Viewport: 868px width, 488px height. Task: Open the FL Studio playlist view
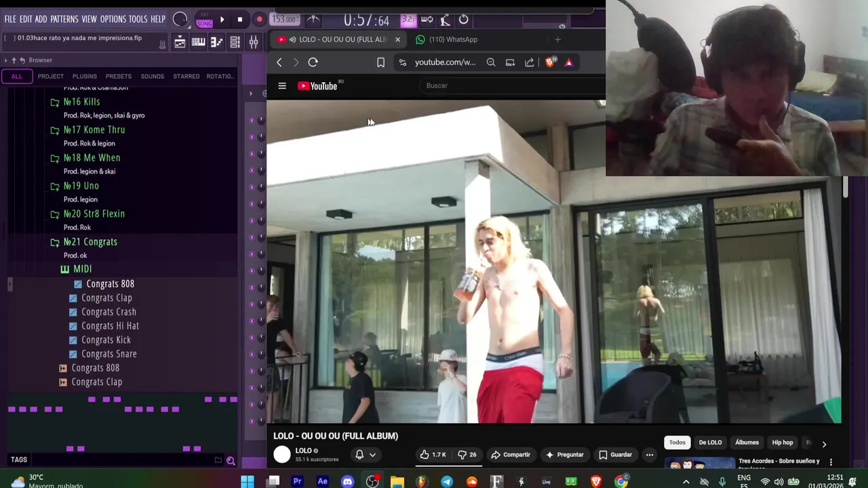tap(180, 43)
